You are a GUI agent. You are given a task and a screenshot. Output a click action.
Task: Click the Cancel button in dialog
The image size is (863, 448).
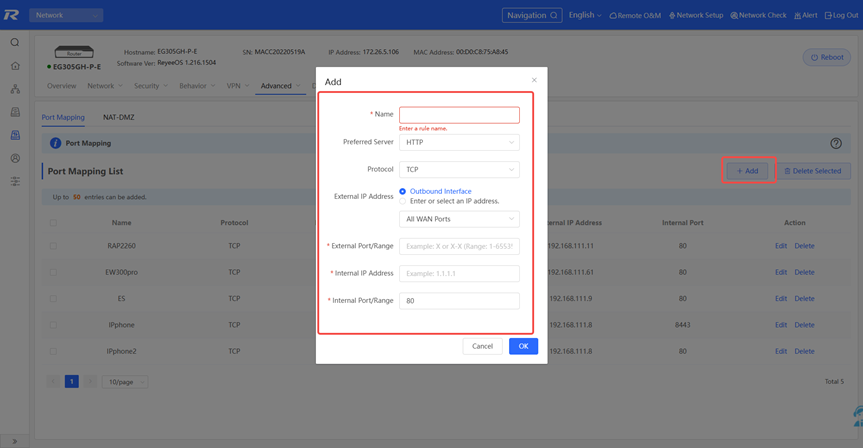tap(482, 346)
